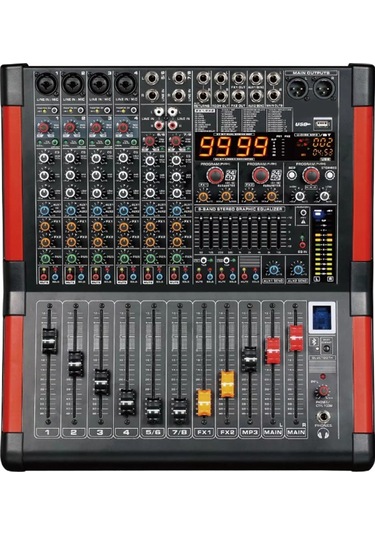
Task: Click the orange FX1 send knob on channel 3
Action: (x=98, y=227)
